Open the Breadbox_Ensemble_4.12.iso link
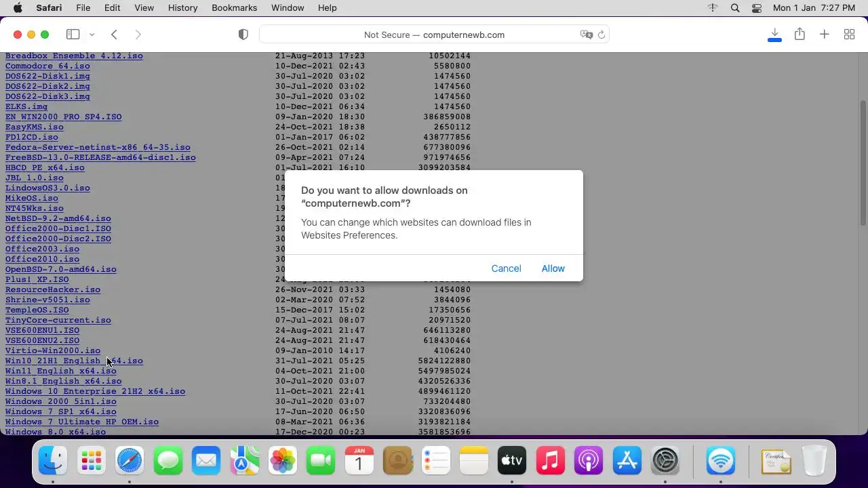 tap(74, 56)
